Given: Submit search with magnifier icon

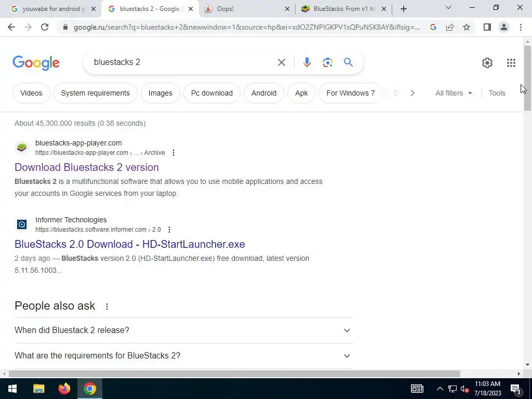Looking at the screenshot, I should tap(348, 62).
